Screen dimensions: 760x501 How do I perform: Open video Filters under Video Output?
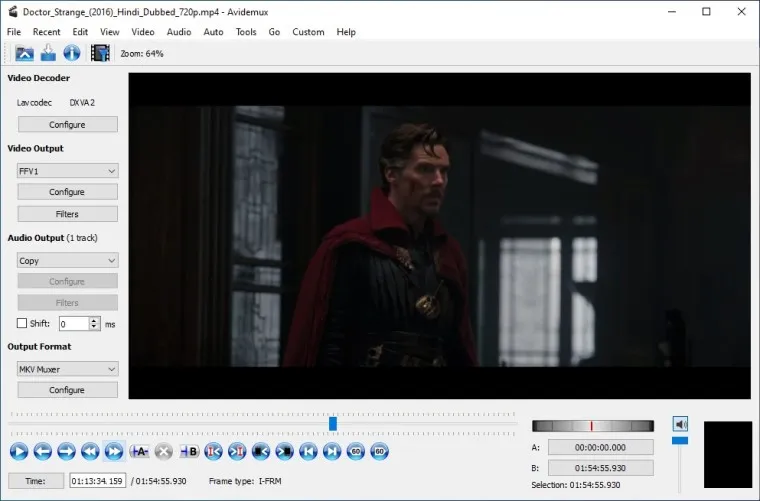(x=67, y=214)
